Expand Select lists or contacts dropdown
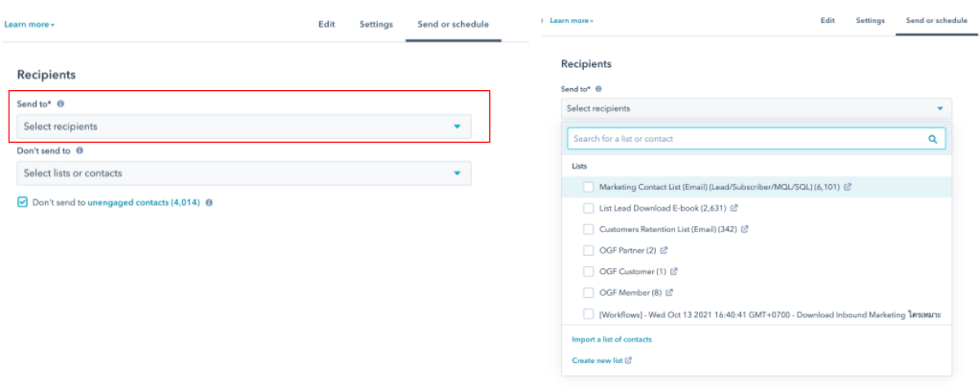Screen dimensions: 980x386 pos(244,173)
